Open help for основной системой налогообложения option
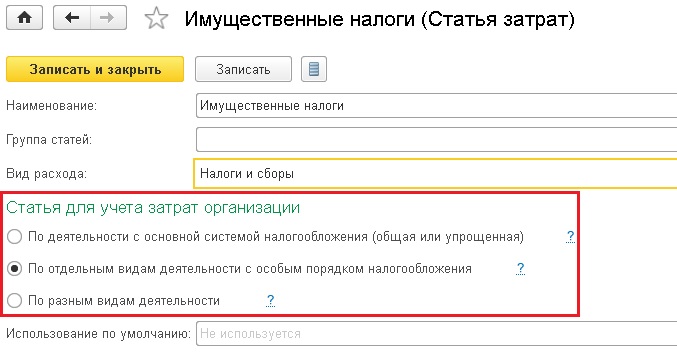 click(x=570, y=237)
